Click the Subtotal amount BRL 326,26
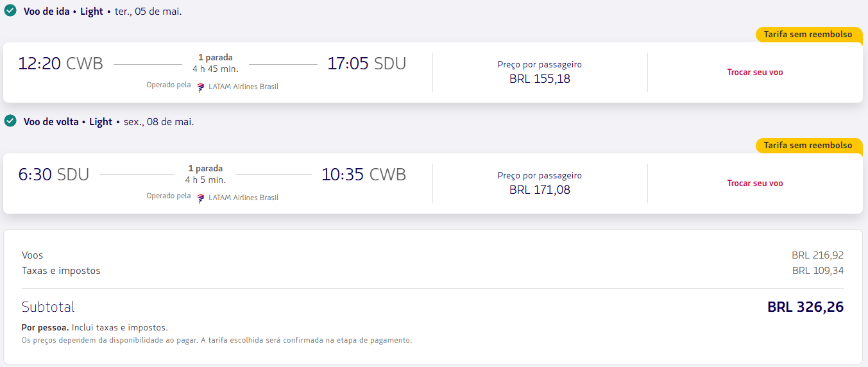The image size is (868, 367). 805,307
